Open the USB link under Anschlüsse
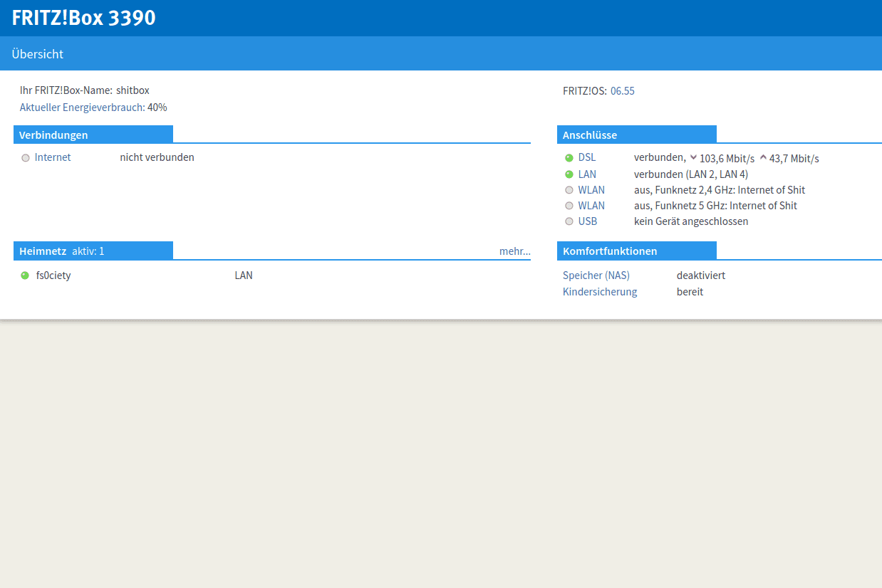 point(588,221)
